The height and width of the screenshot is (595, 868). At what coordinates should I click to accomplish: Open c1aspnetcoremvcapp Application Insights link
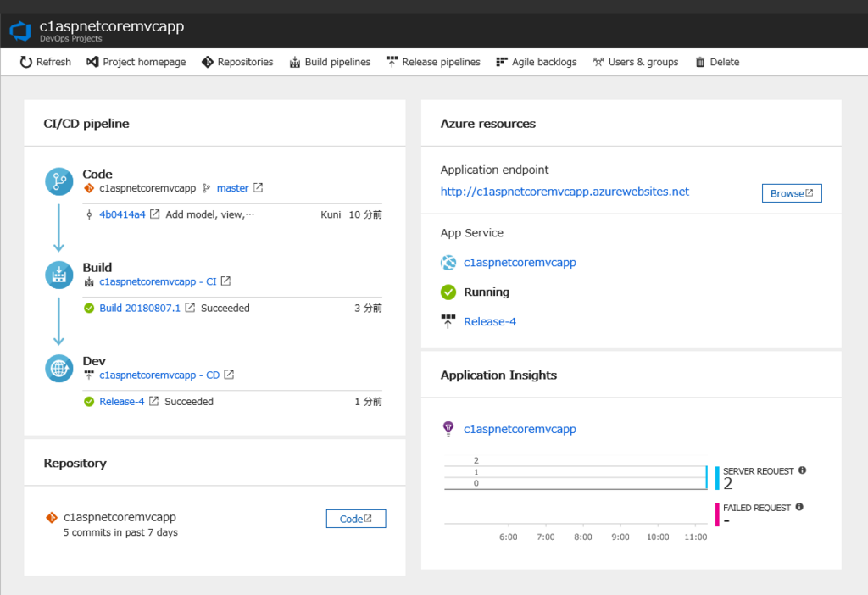coord(520,429)
